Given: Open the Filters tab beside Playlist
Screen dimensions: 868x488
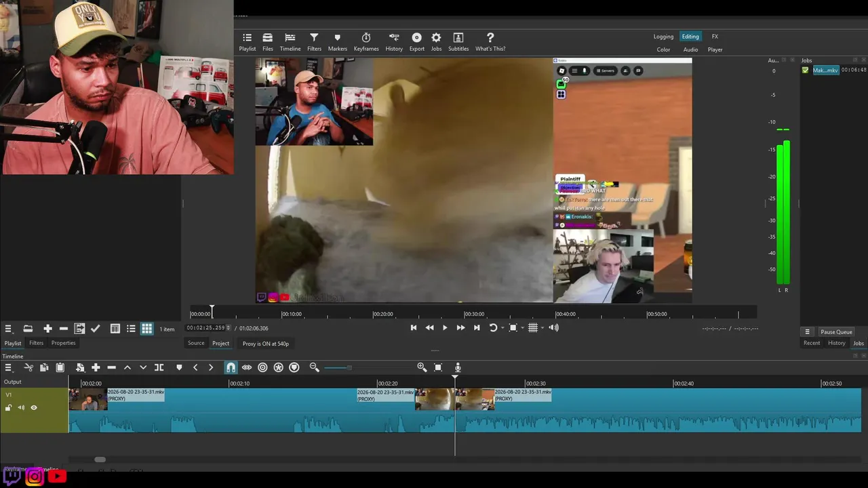Looking at the screenshot, I should point(36,343).
